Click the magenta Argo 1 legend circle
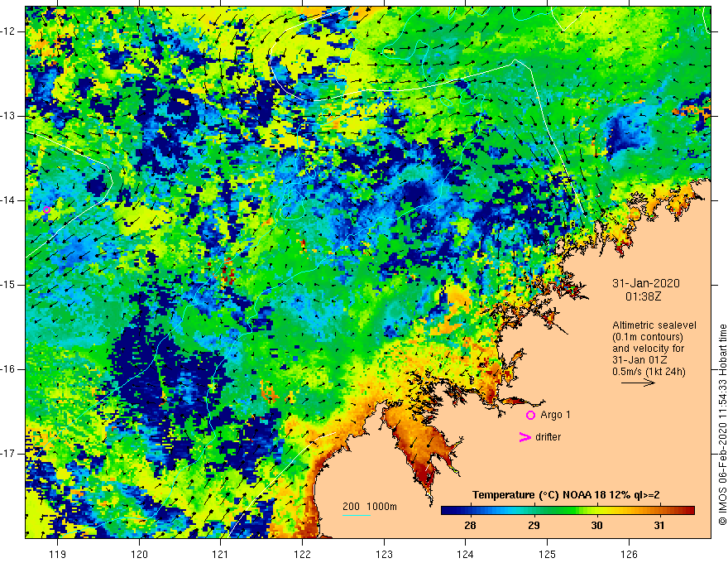 coord(530,415)
